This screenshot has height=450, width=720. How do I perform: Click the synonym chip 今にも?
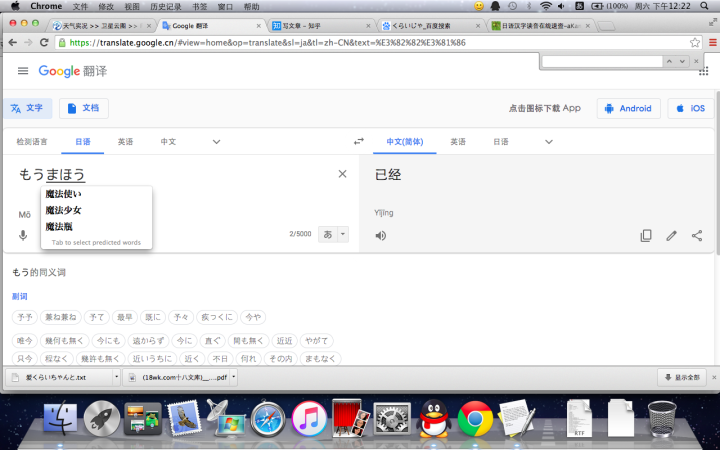[108, 341]
